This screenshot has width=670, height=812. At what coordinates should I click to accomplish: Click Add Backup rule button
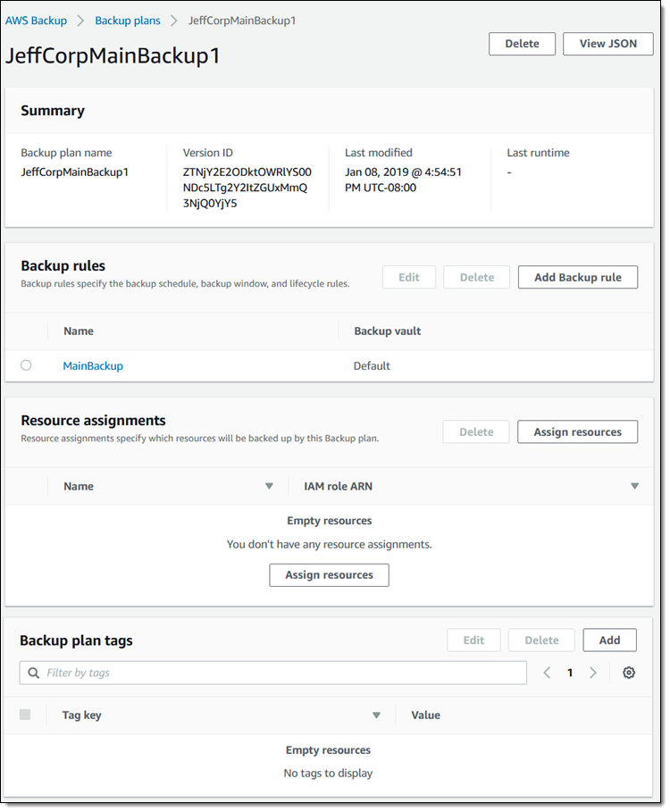pos(577,277)
